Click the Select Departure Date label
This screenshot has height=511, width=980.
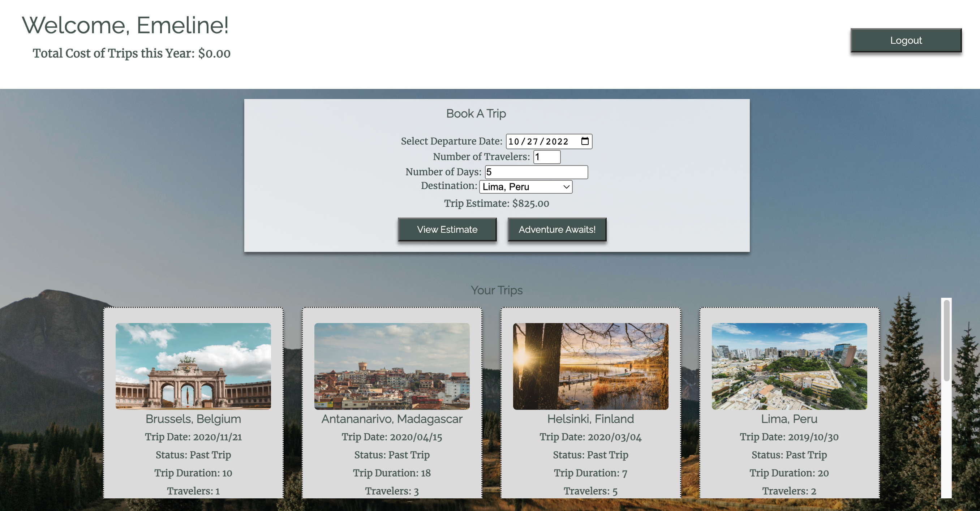pos(452,141)
